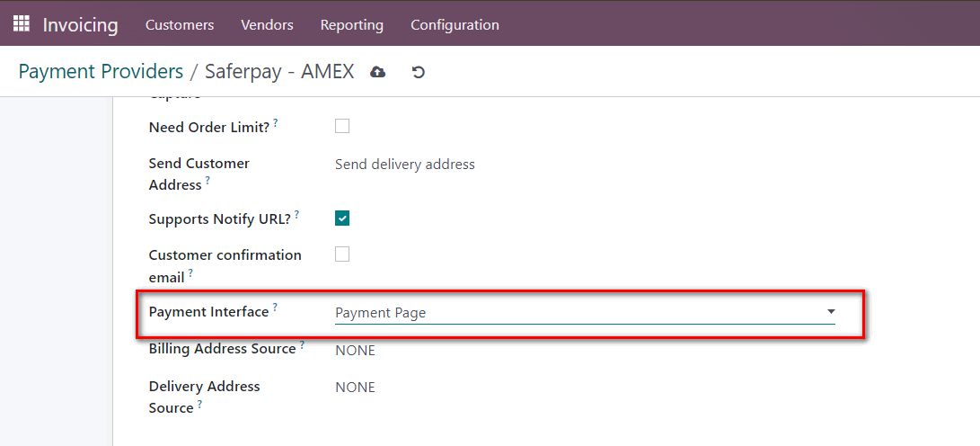Tick the Customer confirmation email checkbox
This screenshot has height=446, width=980.
(342, 254)
